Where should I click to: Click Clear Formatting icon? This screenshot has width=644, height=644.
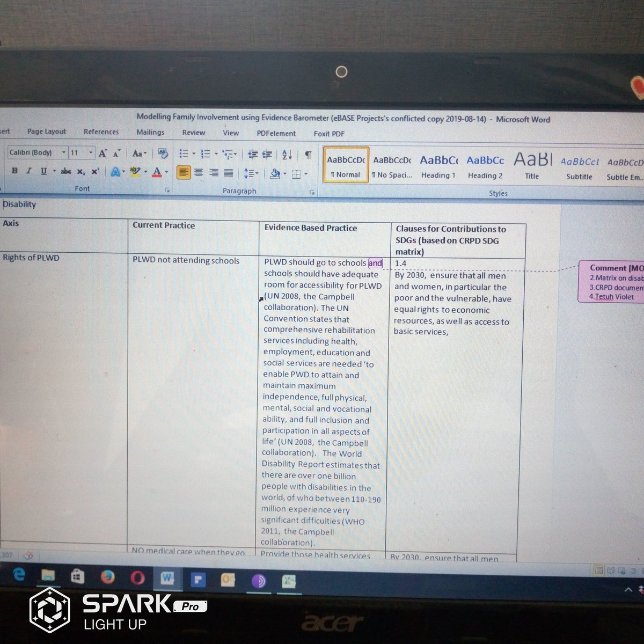(163, 153)
